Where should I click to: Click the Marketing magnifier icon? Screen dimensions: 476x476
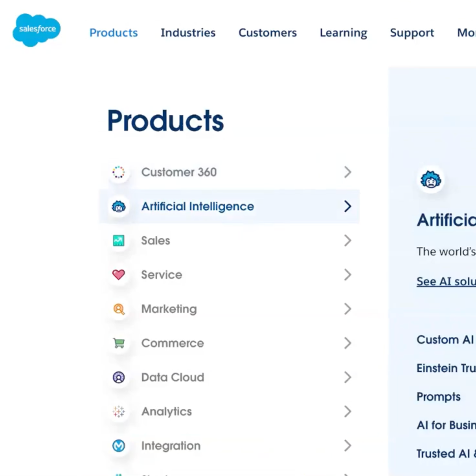click(119, 309)
